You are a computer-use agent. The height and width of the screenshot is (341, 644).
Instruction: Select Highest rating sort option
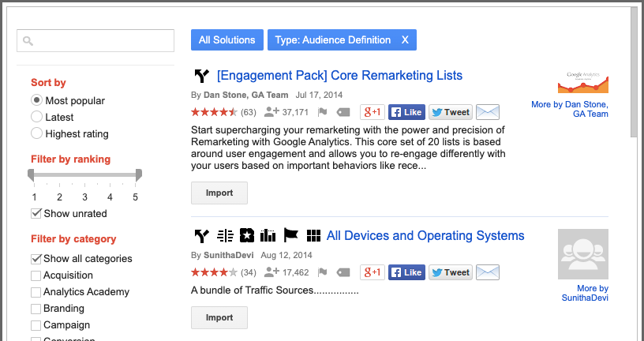point(36,133)
